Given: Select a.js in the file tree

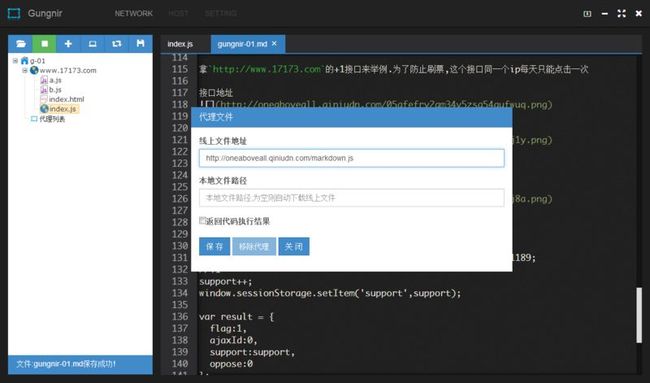Looking at the screenshot, I should pyautogui.click(x=55, y=80).
